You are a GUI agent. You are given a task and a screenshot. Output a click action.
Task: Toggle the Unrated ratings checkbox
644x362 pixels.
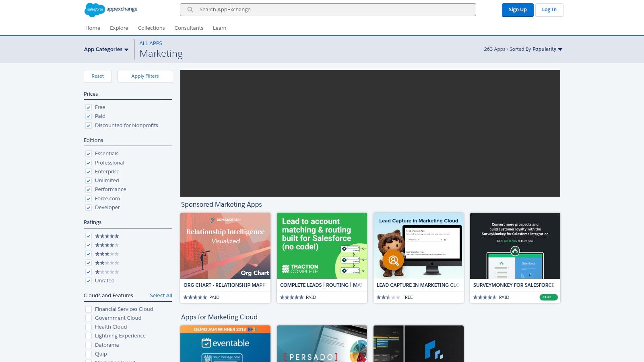89,281
